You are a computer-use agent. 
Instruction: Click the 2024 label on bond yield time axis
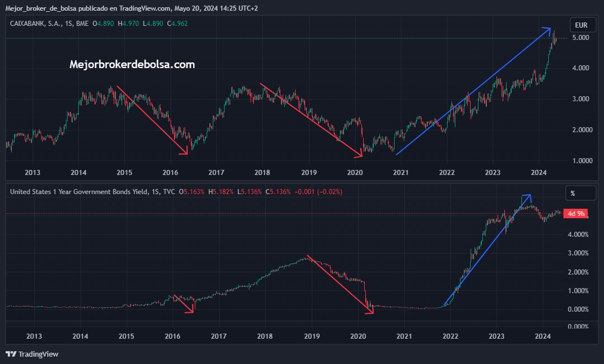(x=543, y=336)
